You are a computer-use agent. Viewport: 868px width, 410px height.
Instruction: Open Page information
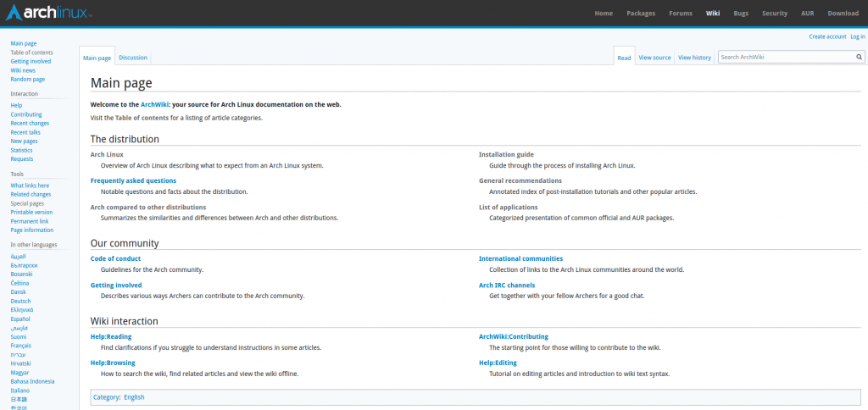pyautogui.click(x=32, y=230)
